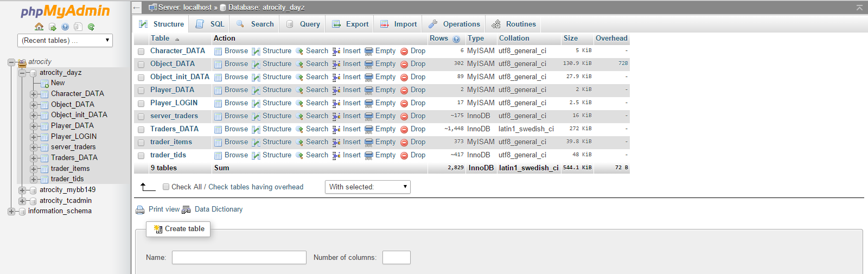Click Insert icon for Traders_DATA row
The height and width of the screenshot is (274, 868).
[x=336, y=130]
